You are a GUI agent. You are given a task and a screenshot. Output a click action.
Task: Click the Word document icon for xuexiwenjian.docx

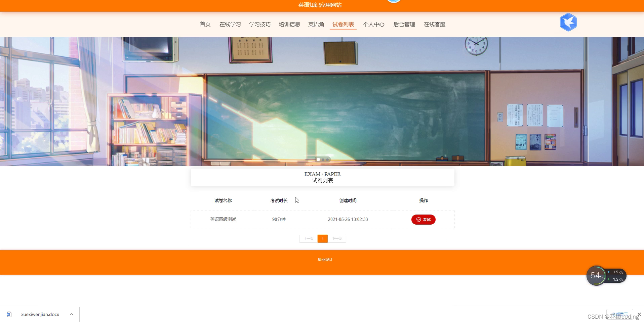9,314
